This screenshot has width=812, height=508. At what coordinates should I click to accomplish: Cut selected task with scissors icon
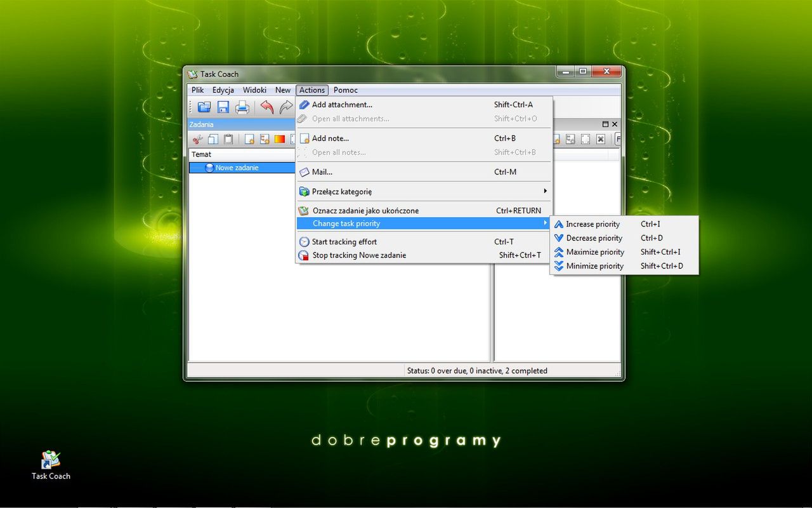point(198,139)
